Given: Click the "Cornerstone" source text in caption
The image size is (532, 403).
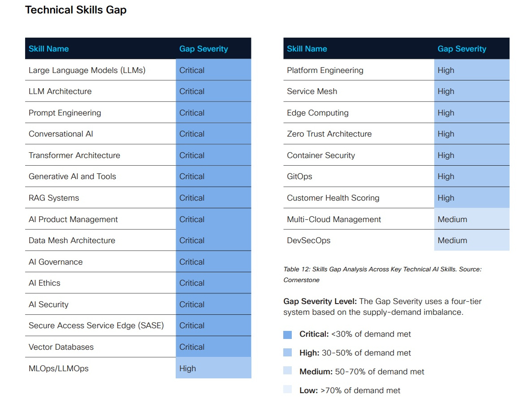Looking at the screenshot, I should 302,280.
